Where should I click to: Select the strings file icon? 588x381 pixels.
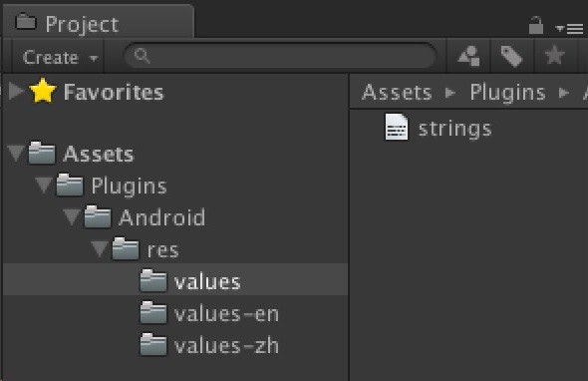click(397, 127)
